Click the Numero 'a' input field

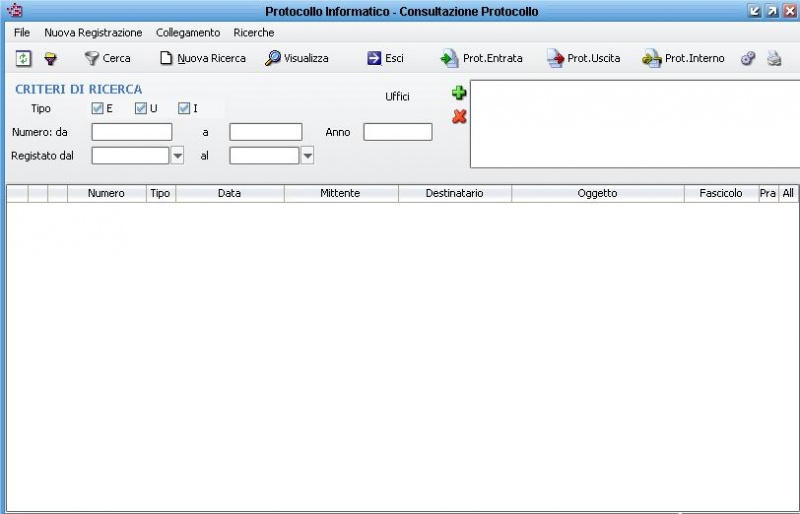click(265, 132)
